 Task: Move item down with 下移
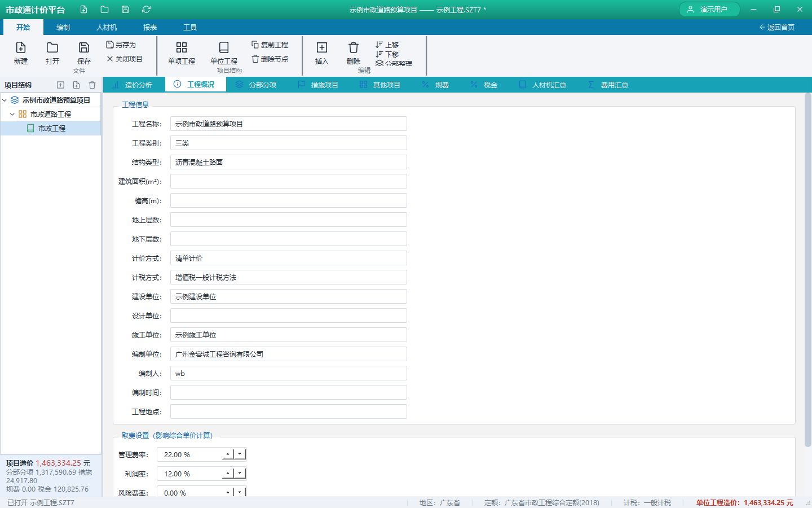click(x=387, y=54)
